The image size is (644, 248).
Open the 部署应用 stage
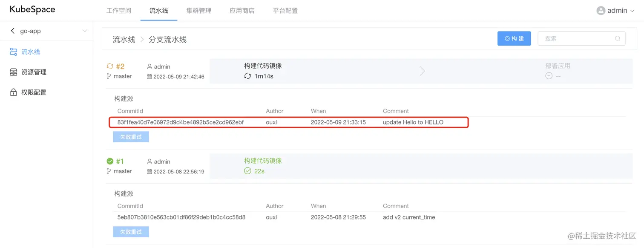pos(558,66)
